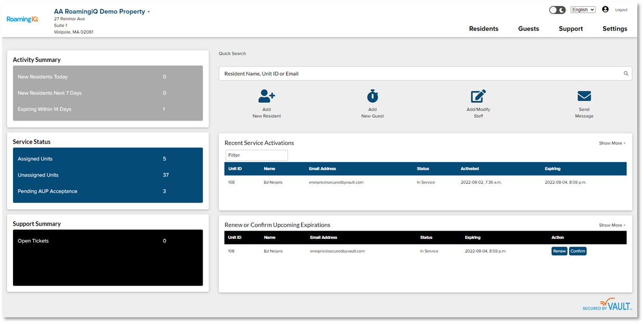Open the Add/Modify Staff pencil icon
This screenshot has width=644, height=324.
pos(478,96)
